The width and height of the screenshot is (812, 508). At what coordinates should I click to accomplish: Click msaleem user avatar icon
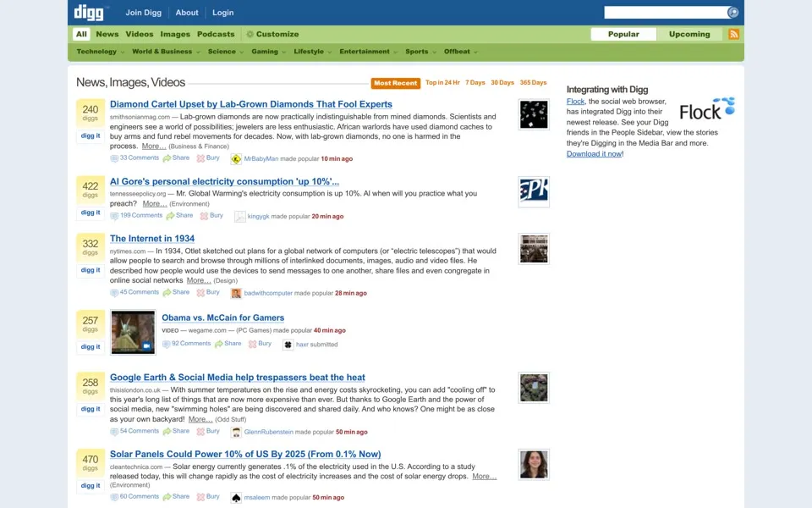236,498
